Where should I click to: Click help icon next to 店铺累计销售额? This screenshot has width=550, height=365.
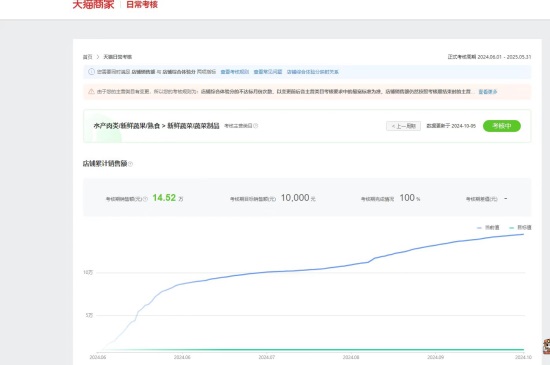(130, 164)
